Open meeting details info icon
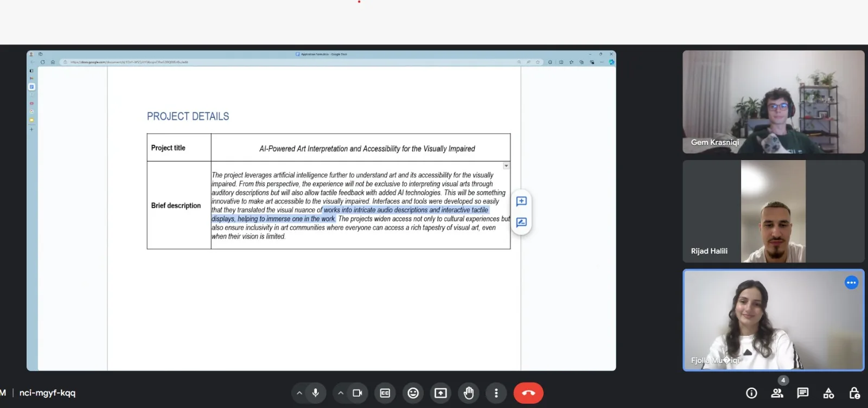The image size is (868, 408). coord(751,393)
